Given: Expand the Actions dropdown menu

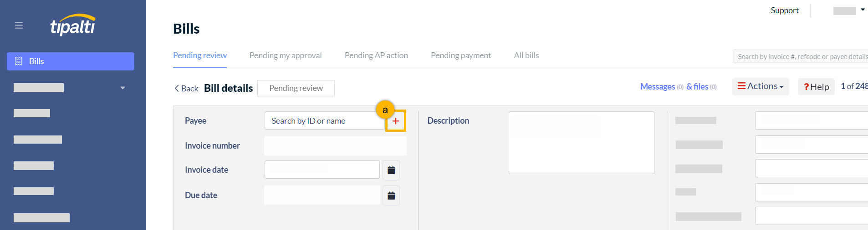Looking at the screenshot, I should [x=761, y=86].
